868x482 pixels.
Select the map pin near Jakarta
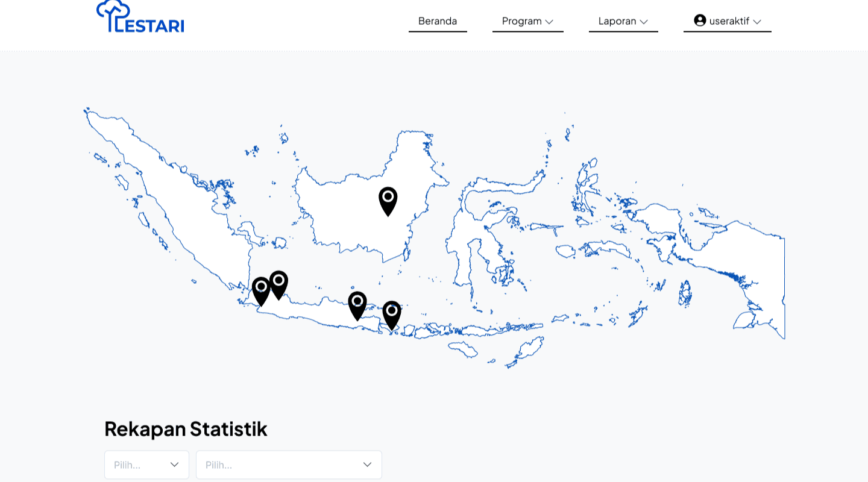[x=278, y=284]
